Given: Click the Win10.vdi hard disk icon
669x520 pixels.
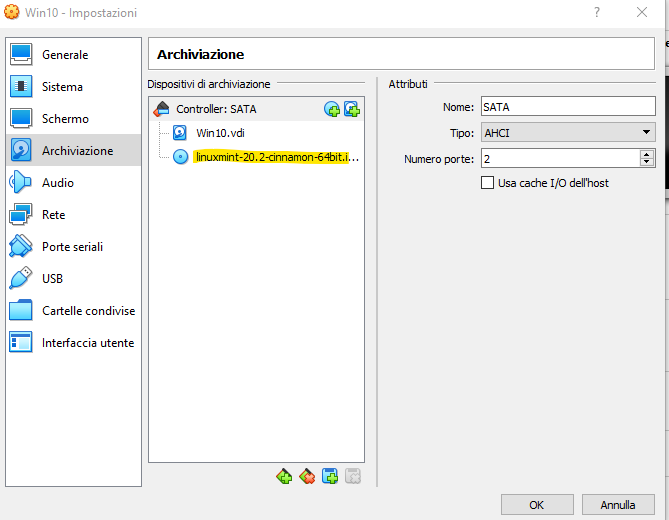Looking at the screenshot, I should pyautogui.click(x=180, y=133).
